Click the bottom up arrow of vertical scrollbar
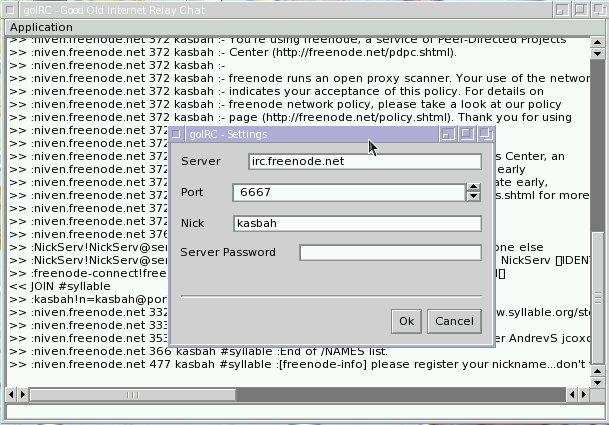This screenshot has width=609, height=425. click(x=597, y=372)
